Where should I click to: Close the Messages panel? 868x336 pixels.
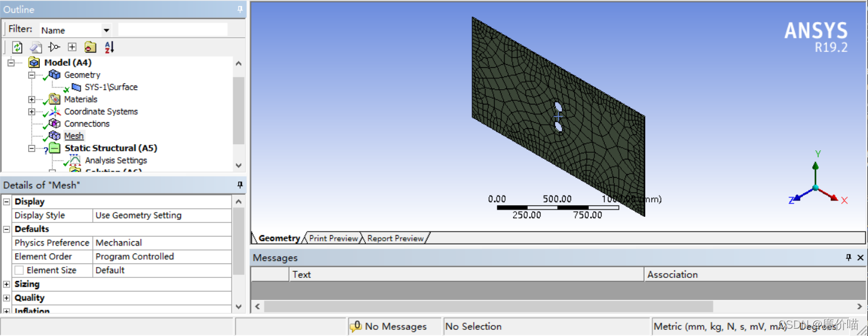(860, 258)
